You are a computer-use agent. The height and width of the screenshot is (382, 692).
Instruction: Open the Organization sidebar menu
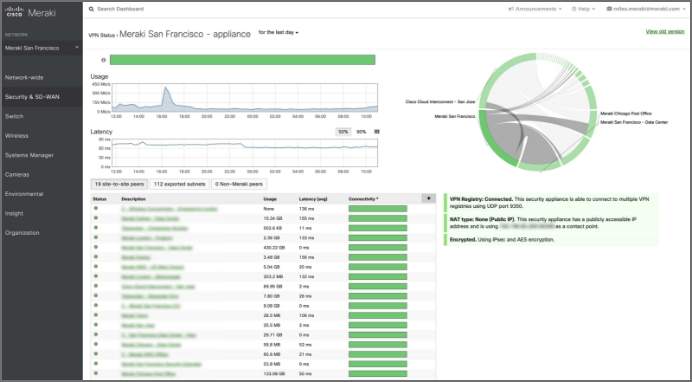pos(22,232)
